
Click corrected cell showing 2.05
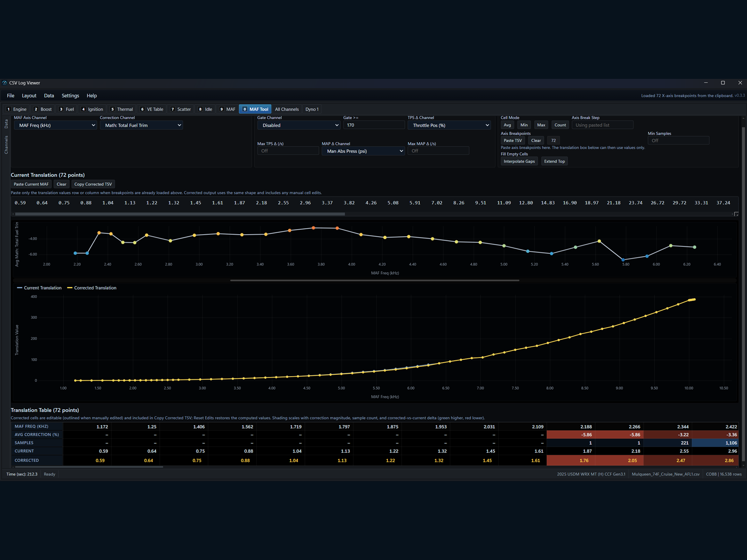click(620, 461)
